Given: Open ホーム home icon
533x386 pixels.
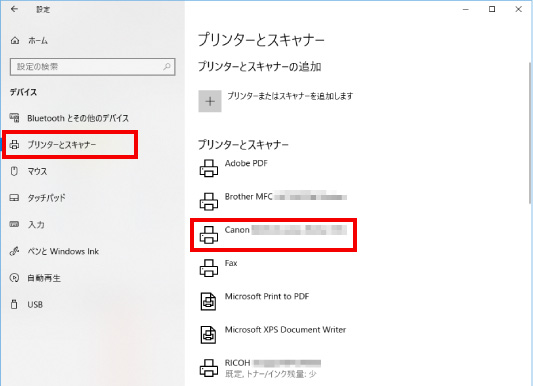Looking at the screenshot, I should click(15, 41).
